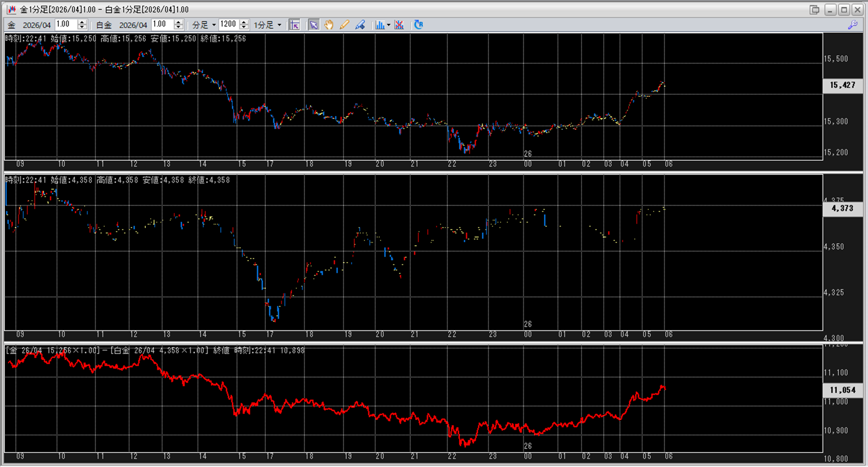Image resolution: width=868 pixels, height=467 pixels.
Task: Click the 金 2026/04 contract label
Action: (x=29, y=25)
